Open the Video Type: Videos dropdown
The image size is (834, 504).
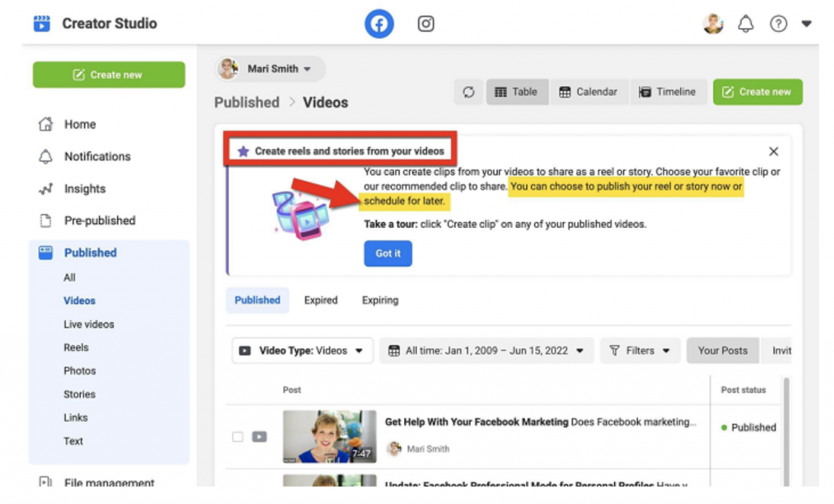point(302,351)
